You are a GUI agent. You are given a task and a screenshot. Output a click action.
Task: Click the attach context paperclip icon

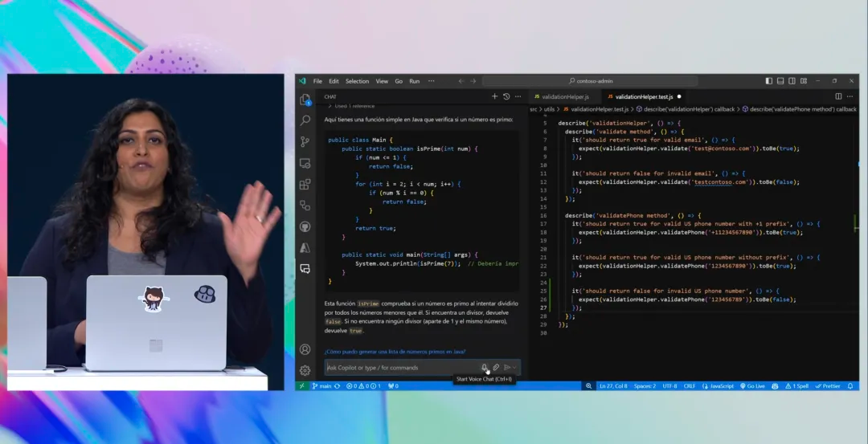(496, 367)
